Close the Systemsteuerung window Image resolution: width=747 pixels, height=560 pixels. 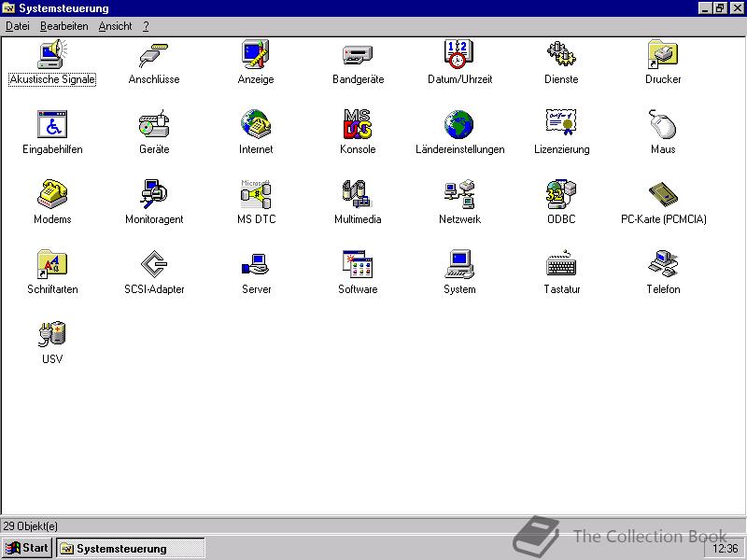[737, 8]
